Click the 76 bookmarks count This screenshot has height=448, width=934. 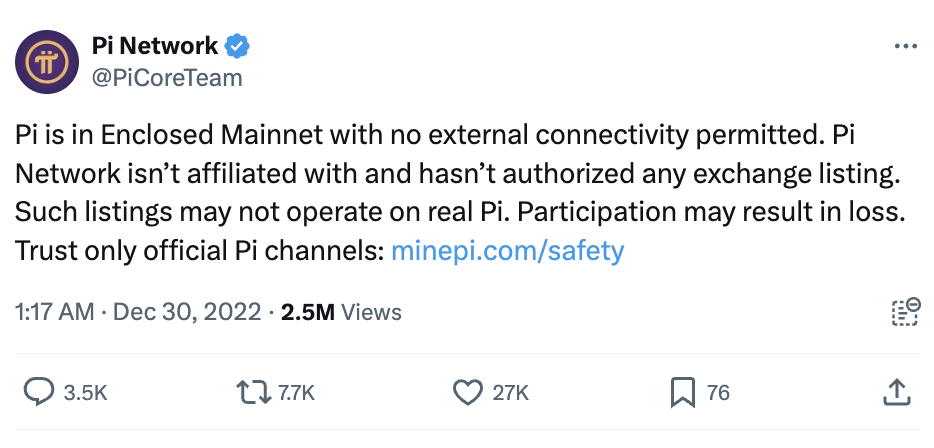point(718,393)
